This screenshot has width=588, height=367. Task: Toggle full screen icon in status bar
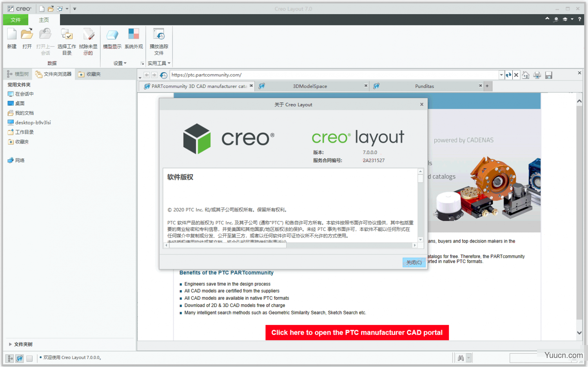(x=29, y=358)
